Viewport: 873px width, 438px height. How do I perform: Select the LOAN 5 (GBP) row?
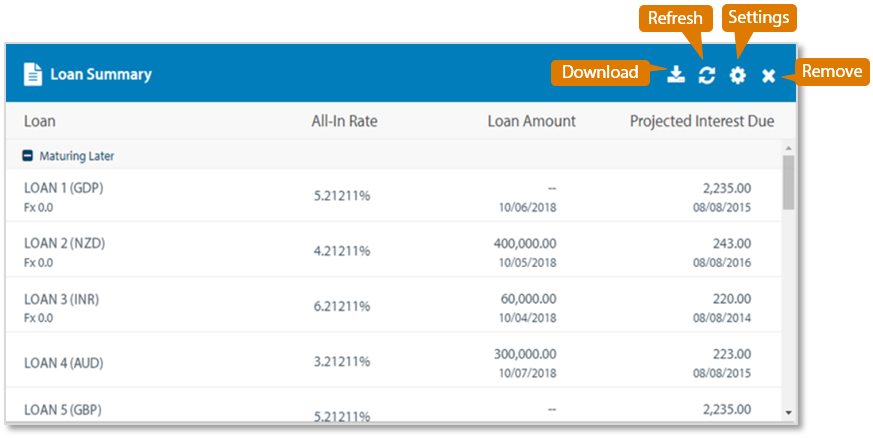coord(63,409)
